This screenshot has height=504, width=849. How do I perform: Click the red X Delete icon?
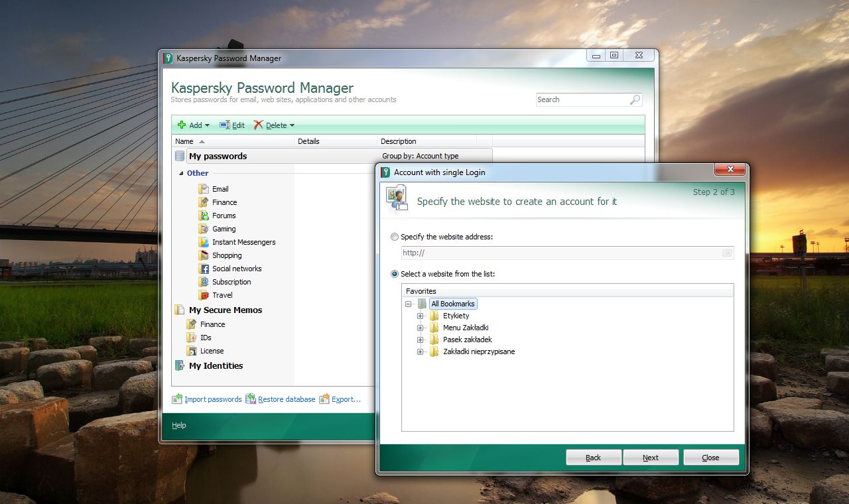(259, 125)
